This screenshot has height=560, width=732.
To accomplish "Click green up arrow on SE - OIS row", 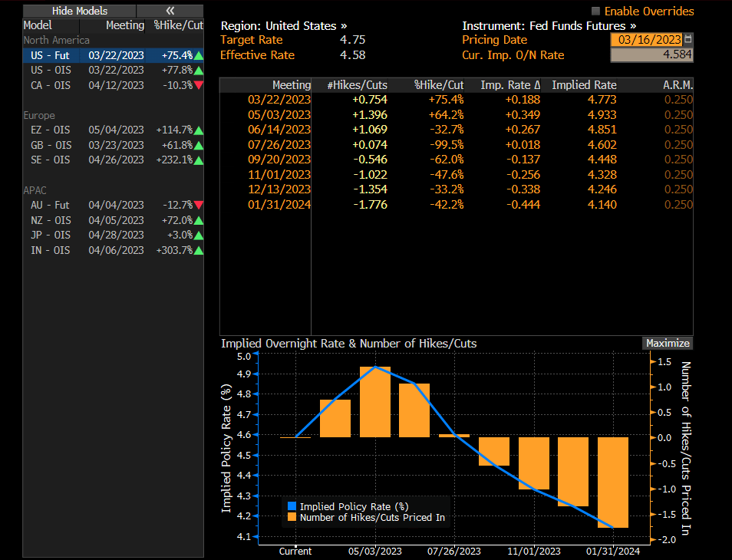I will [x=199, y=160].
